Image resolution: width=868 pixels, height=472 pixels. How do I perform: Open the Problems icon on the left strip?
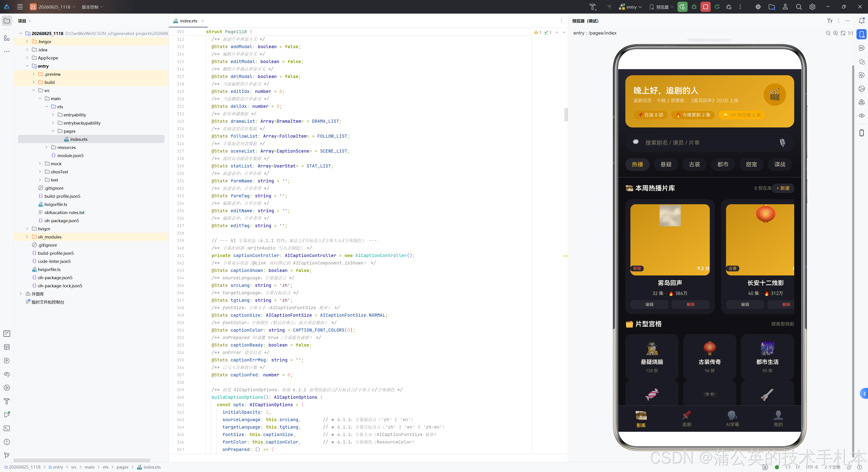[x=7, y=442]
